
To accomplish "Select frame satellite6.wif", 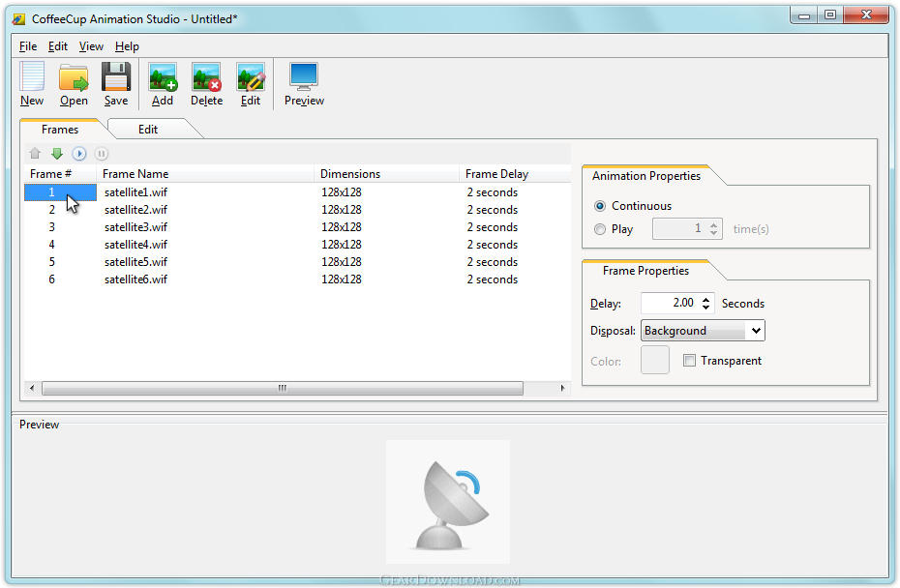I will tap(135, 279).
